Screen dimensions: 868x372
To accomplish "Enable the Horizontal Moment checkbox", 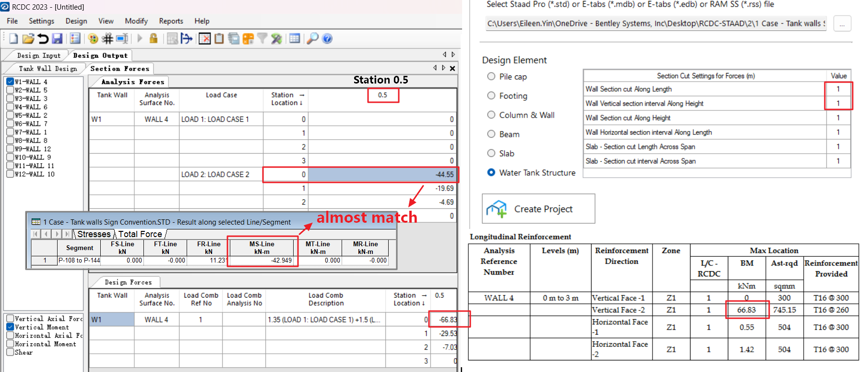I will pyautogui.click(x=10, y=344).
